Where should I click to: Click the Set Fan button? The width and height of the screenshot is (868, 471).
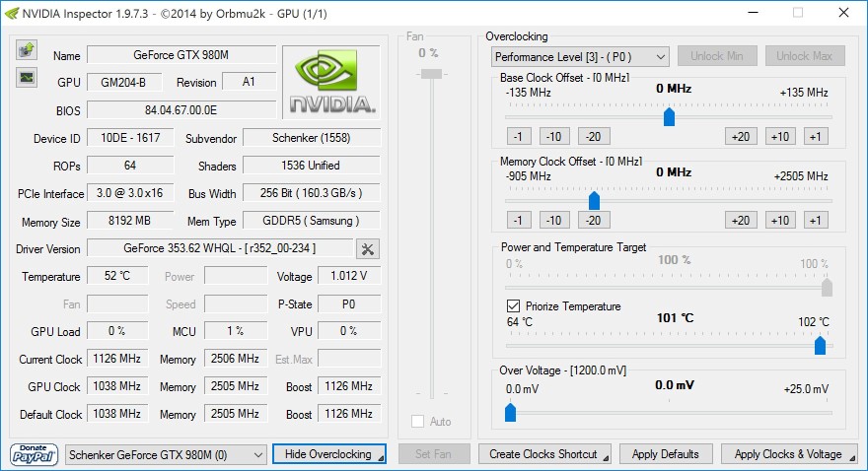pyautogui.click(x=434, y=454)
